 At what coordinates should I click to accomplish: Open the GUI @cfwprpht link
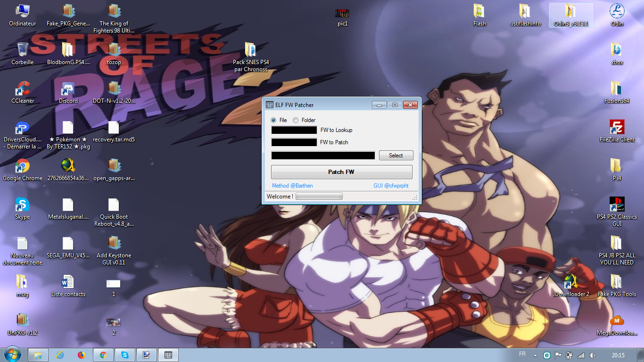(391, 186)
